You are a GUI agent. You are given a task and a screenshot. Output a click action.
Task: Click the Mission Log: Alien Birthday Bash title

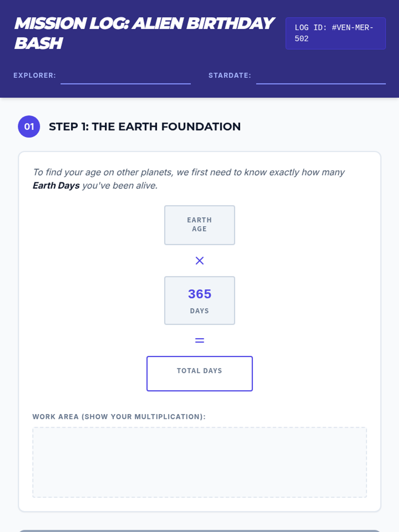point(144,33)
